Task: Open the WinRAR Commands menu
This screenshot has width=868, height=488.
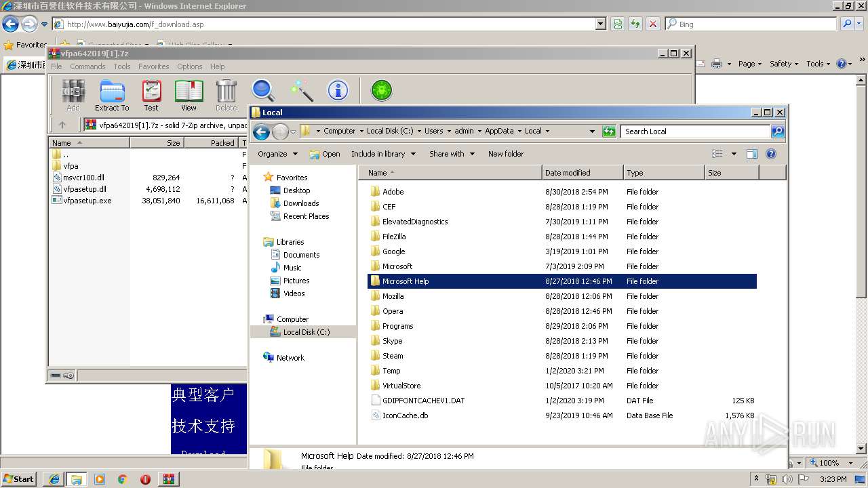Action: coord(87,66)
